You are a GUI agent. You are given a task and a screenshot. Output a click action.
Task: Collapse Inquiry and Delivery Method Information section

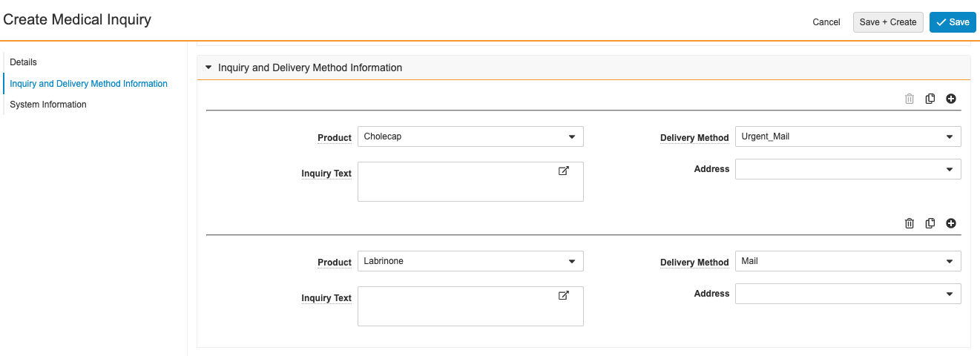209,67
